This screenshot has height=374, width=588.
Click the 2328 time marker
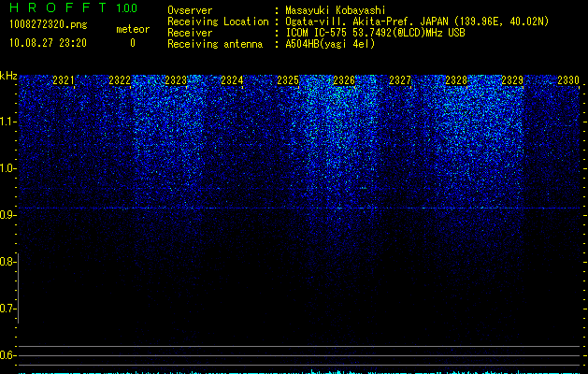pyautogui.click(x=456, y=80)
